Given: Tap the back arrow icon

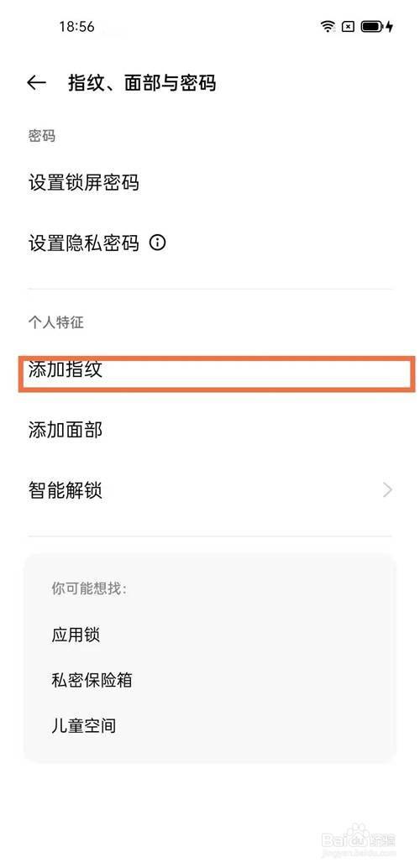Looking at the screenshot, I should coord(37,83).
